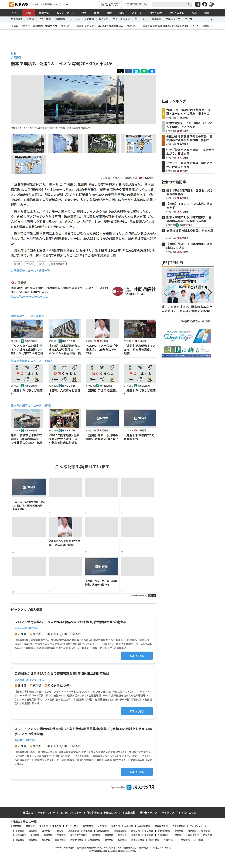This screenshot has height=868, width=225.
Task: Open the スポーツ navigation tab
Action: 137,13
